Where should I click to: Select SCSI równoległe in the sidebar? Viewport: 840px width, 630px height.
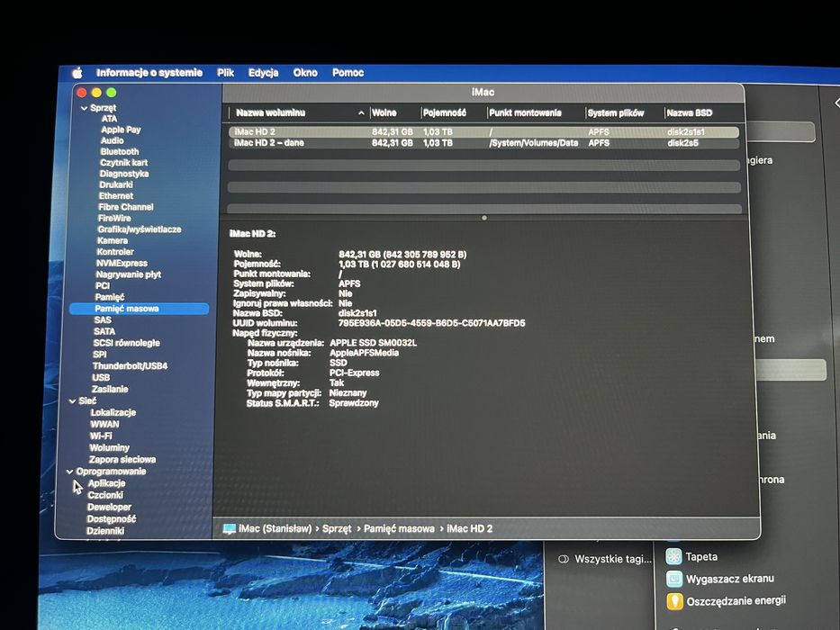click(126, 343)
